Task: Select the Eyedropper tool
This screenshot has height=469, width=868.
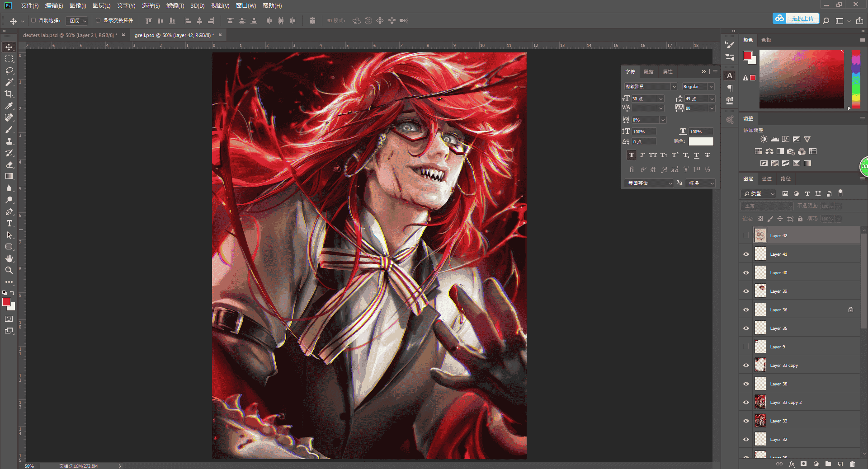Action: point(9,106)
